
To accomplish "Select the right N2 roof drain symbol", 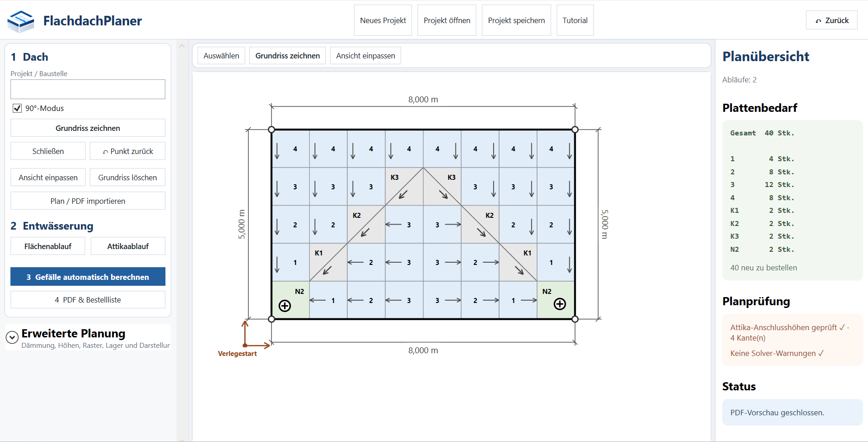I will (x=560, y=304).
